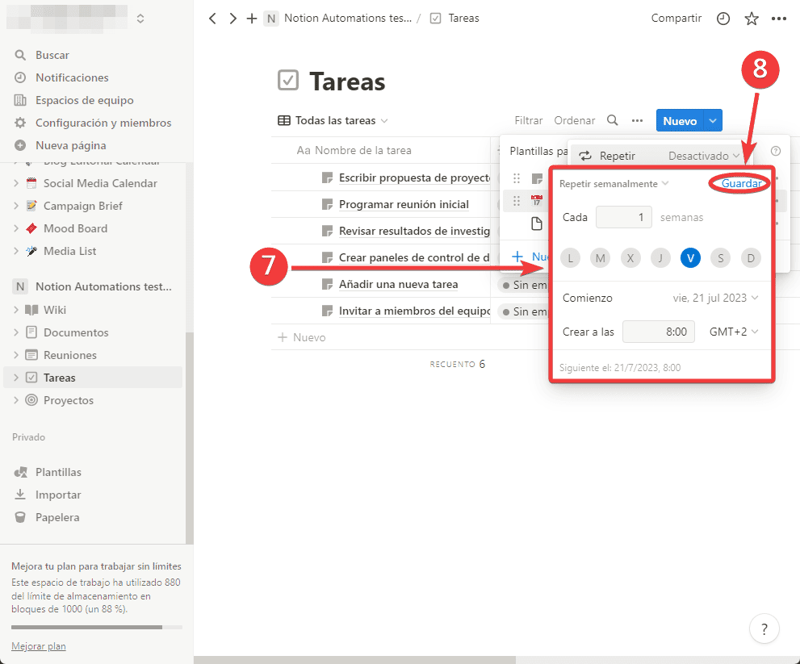
Task: Enable Saturday (S) day circle
Action: tap(720, 258)
